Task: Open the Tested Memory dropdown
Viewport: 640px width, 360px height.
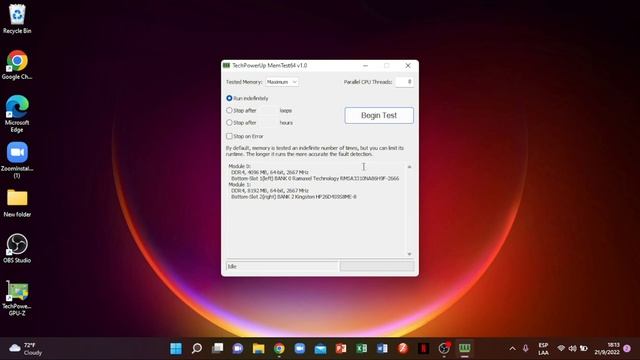Action: (x=282, y=82)
